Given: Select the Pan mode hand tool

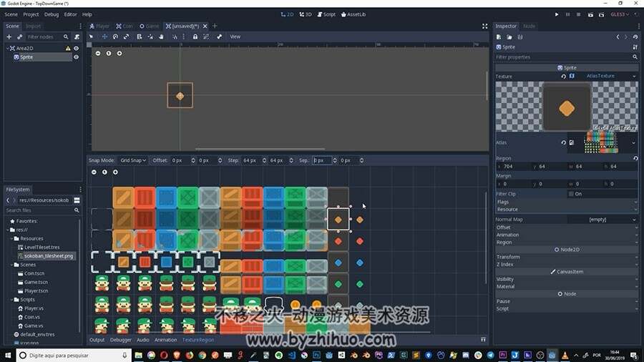Looking at the screenshot, I should tap(161, 37).
